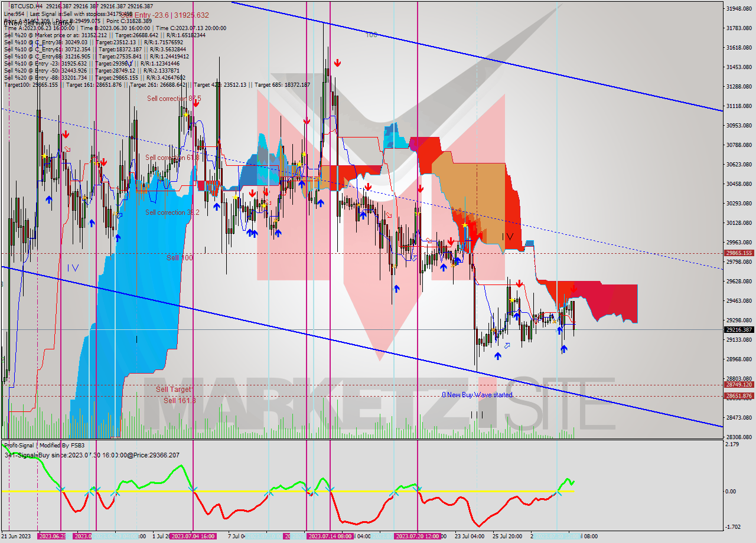756x543 pixels.
Task: Click the 30953.080 price axis value
Action: coord(739,125)
